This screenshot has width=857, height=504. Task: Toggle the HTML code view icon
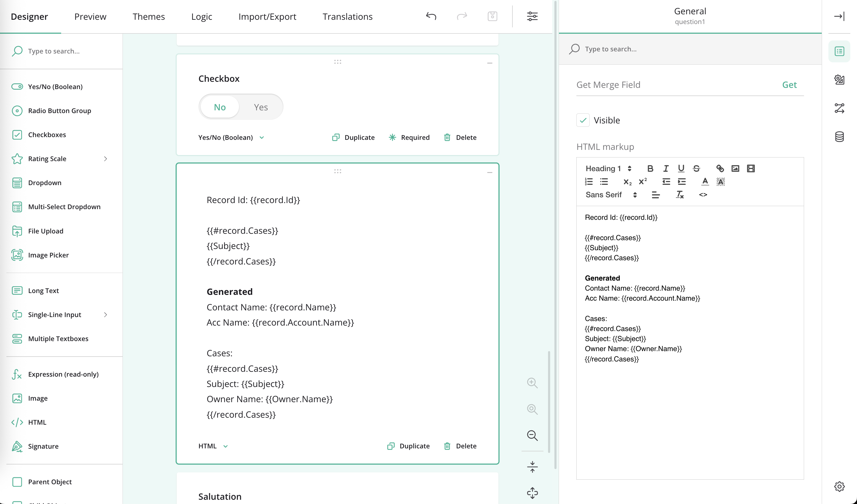click(703, 195)
